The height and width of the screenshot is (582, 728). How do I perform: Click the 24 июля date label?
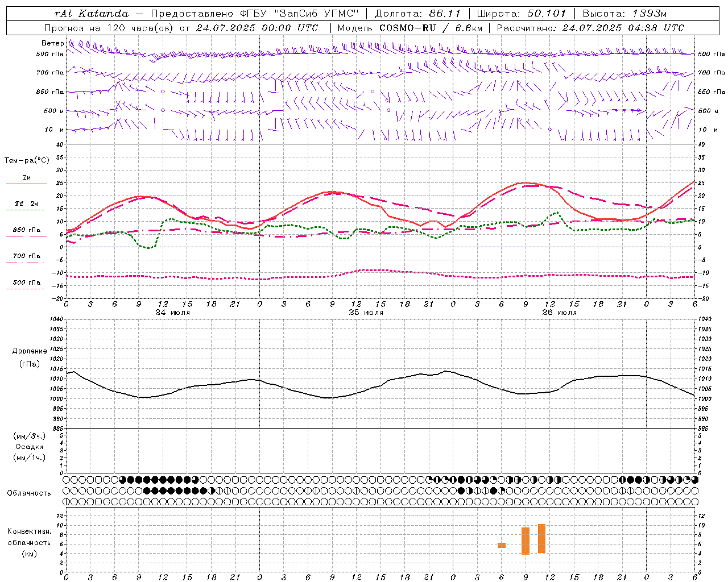click(173, 313)
